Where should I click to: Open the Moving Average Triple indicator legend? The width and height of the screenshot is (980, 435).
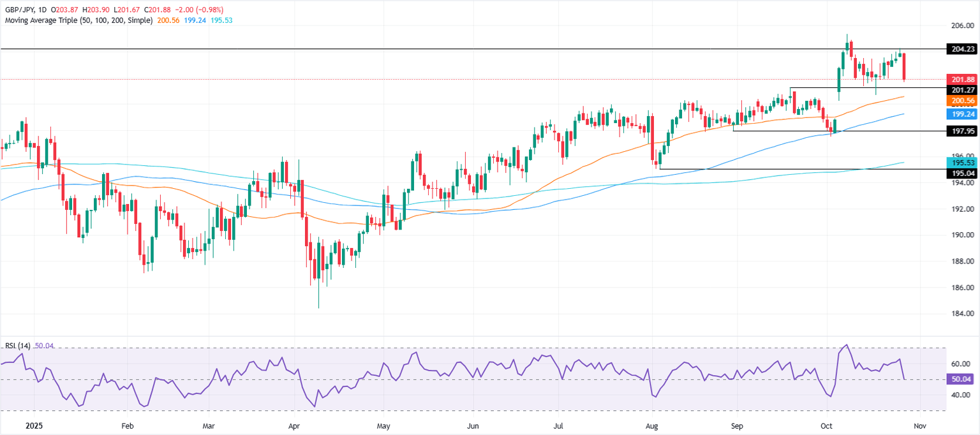(x=78, y=20)
